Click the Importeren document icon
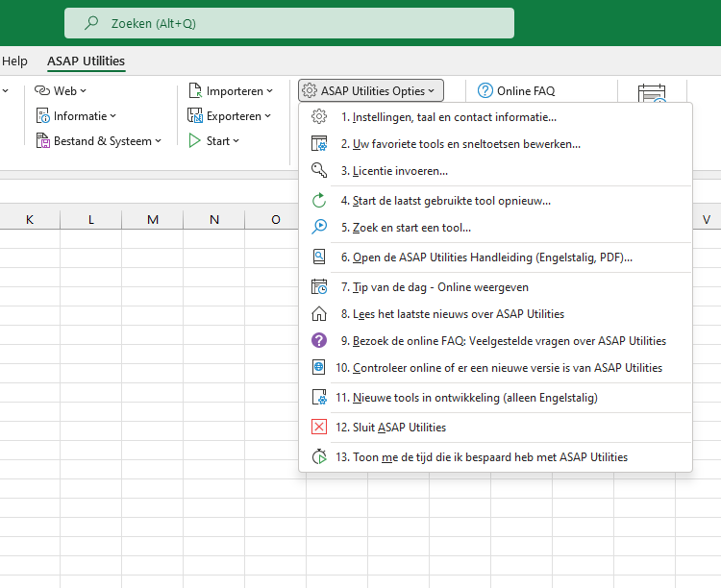Viewport: 721px width, 588px height. [195, 90]
